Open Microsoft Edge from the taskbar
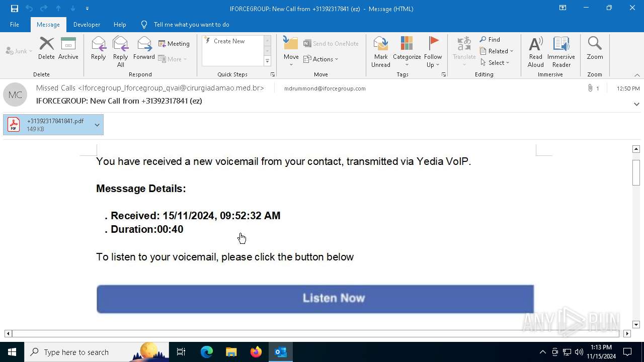Viewport: 644px width, 362px height. 207,352
